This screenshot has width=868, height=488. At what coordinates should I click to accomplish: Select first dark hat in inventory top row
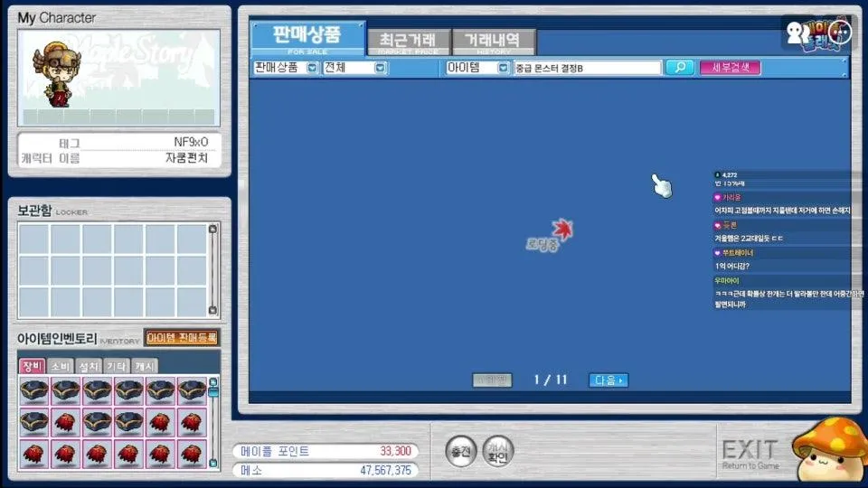[34, 391]
